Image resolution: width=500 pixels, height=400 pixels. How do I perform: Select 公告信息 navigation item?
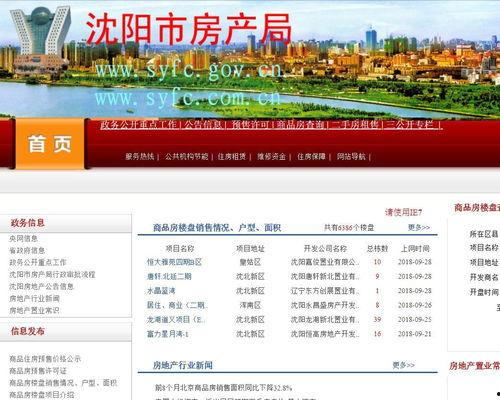point(203,125)
